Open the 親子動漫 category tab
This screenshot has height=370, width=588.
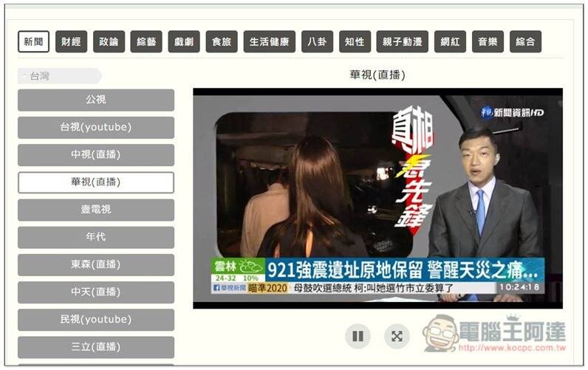[403, 41]
